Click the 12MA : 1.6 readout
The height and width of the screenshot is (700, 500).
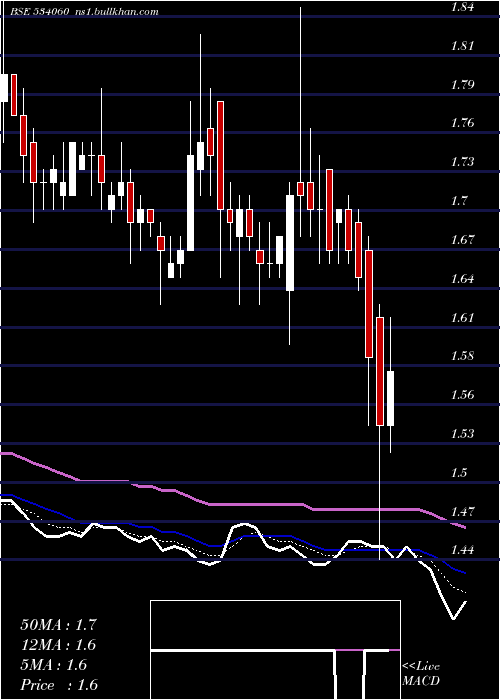[58, 645]
